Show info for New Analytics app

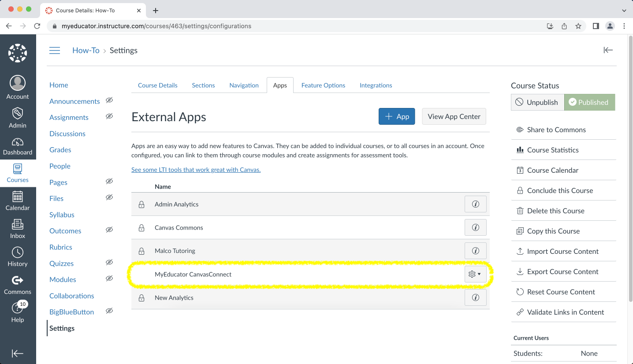tap(476, 297)
